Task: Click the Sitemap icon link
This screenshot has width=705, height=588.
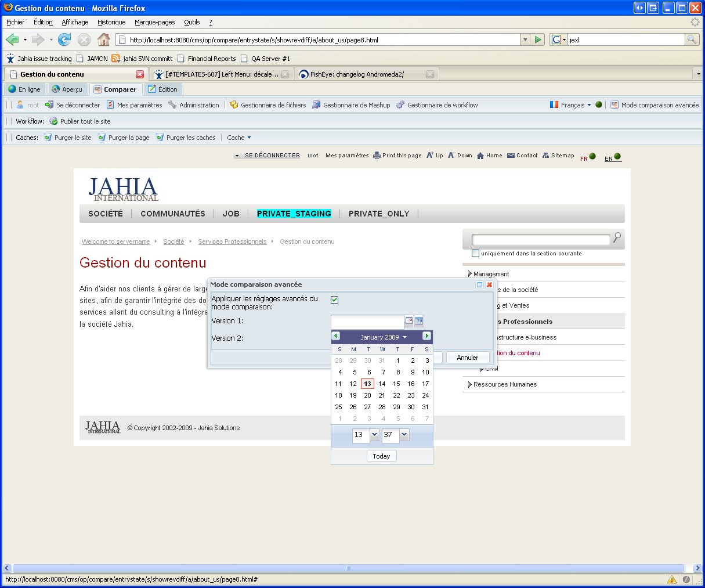Action: tap(558, 156)
